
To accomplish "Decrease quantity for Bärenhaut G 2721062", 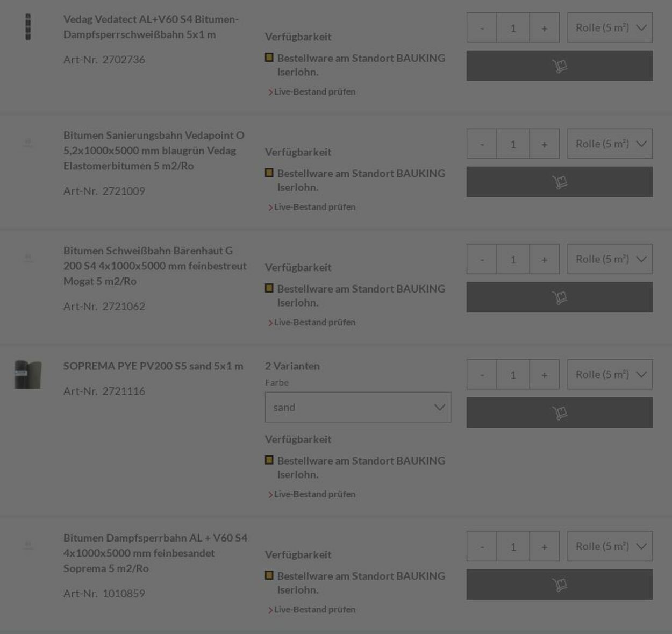I will [x=482, y=259].
